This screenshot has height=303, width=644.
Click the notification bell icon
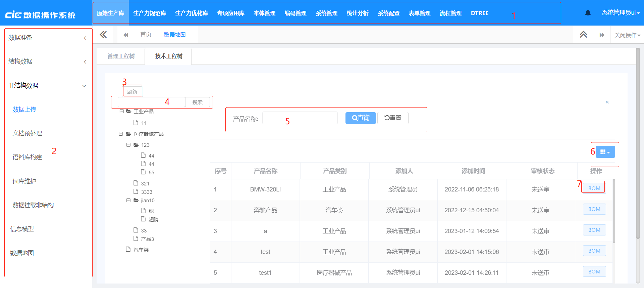click(588, 13)
